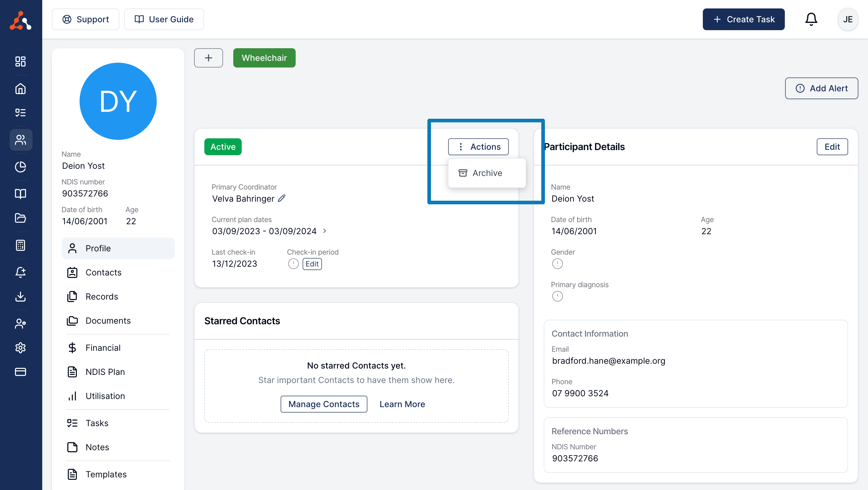The width and height of the screenshot is (868, 490).
Task: Click the participants icon in sidebar
Action: [20, 140]
